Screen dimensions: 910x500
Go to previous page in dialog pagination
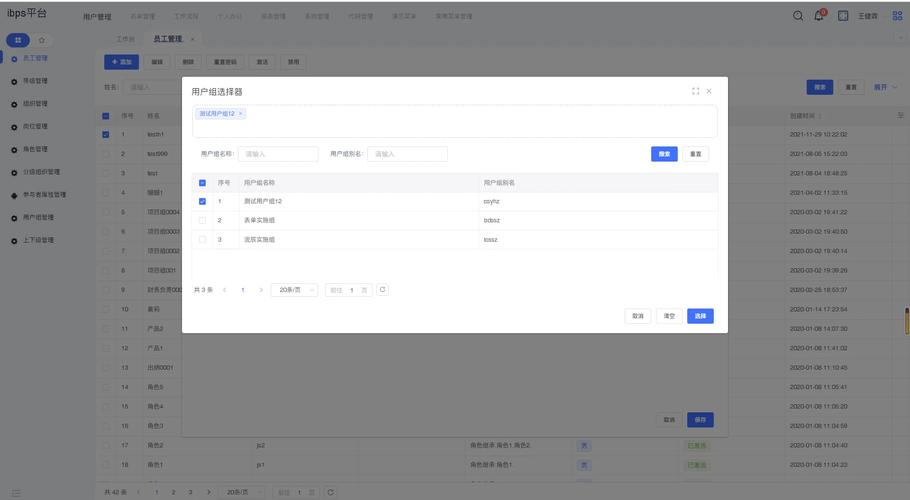[x=225, y=290]
